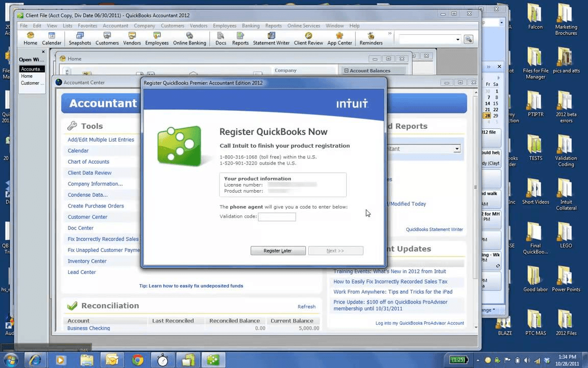Click the taskbar clock
Viewport: 588px width, 368px height.
point(567,360)
